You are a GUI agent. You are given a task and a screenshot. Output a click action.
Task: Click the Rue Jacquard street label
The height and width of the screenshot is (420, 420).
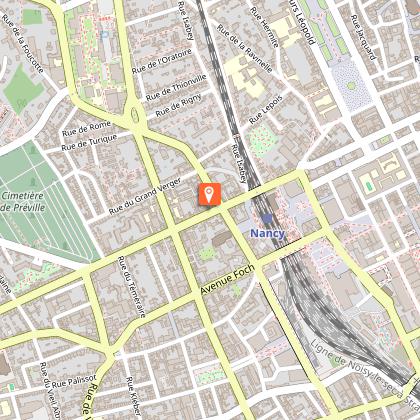pos(363,37)
